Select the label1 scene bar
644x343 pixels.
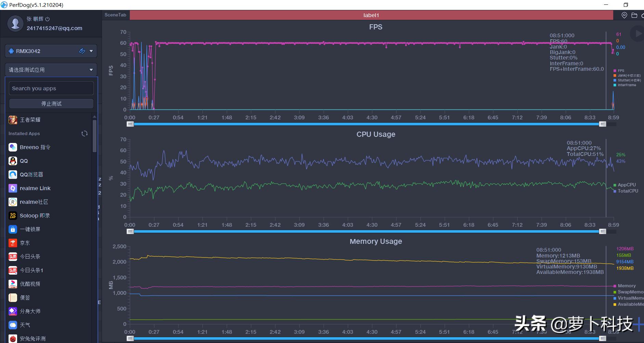click(371, 15)
